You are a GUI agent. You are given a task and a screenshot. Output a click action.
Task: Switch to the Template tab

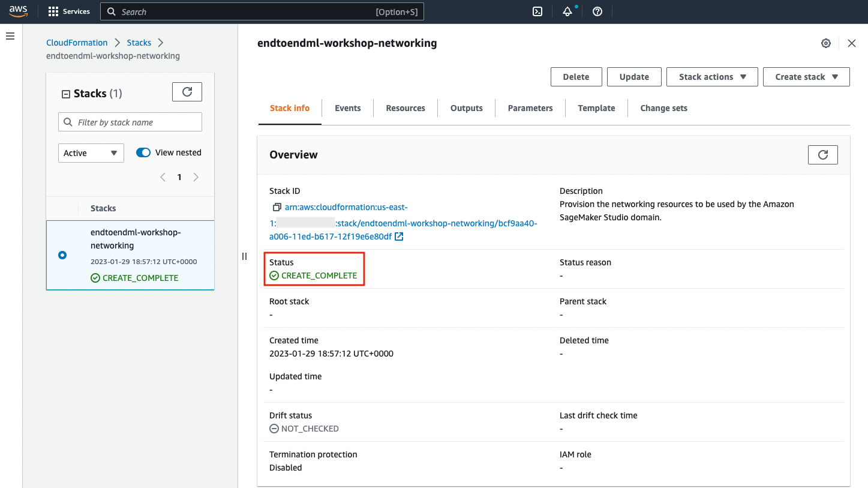(596, 108)
